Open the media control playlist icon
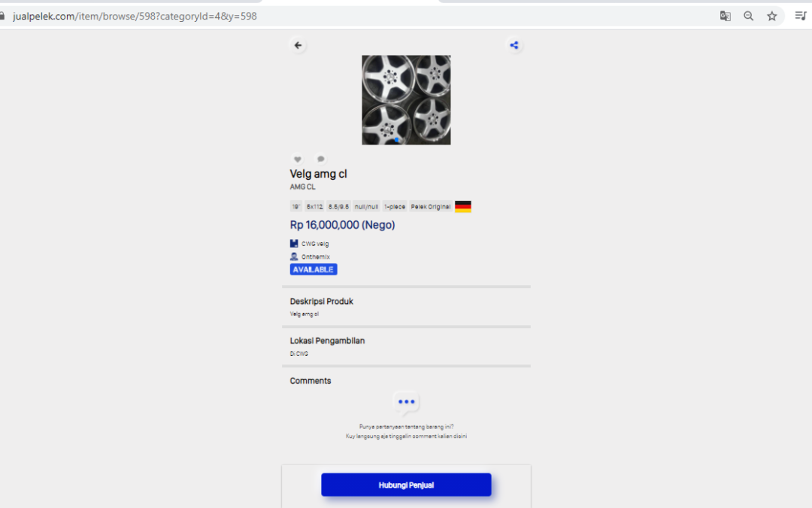Image resolution: width=812 pixels, height=508 pixels. [800, 16]
